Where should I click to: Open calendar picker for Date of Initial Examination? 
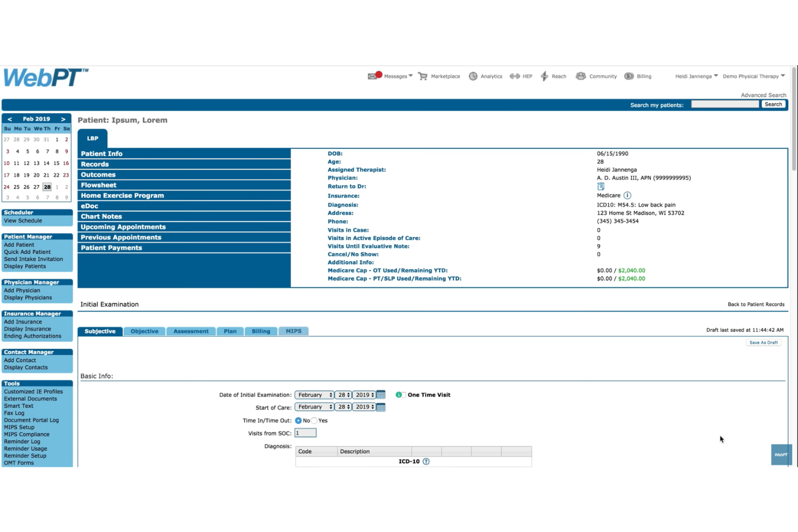click(381, 395)
